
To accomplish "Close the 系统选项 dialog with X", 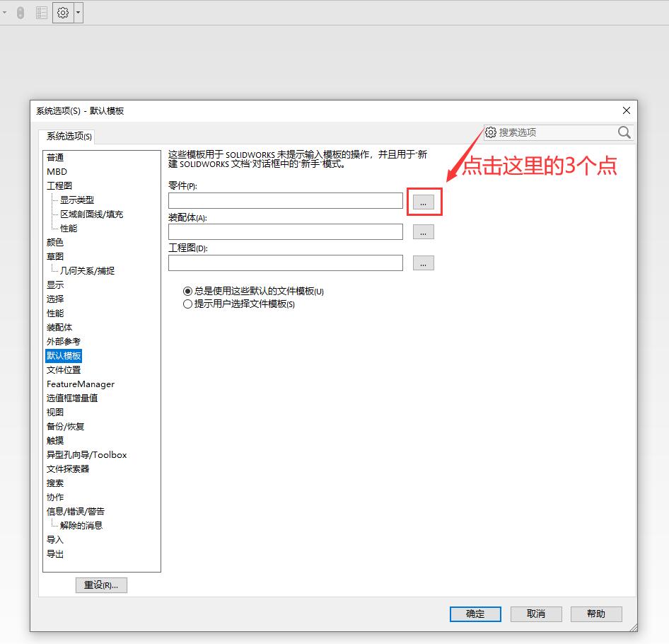I will click(626, 110).
